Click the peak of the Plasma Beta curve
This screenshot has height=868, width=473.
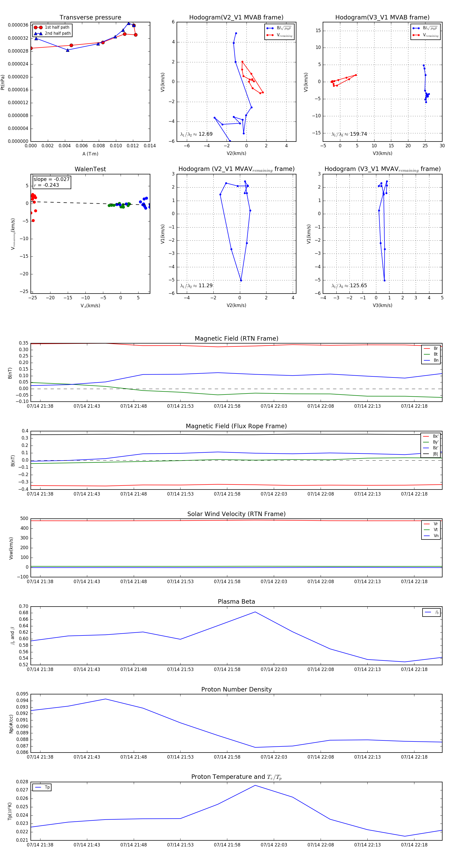pyautogui.click(x=255, y=612)
